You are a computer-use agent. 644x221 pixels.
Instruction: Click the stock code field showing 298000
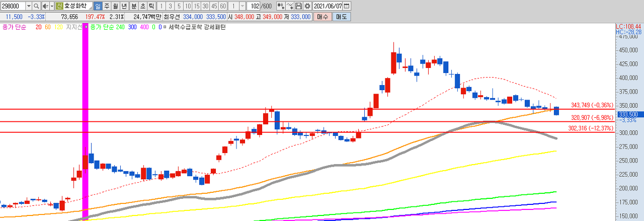(x=13, y=6)
